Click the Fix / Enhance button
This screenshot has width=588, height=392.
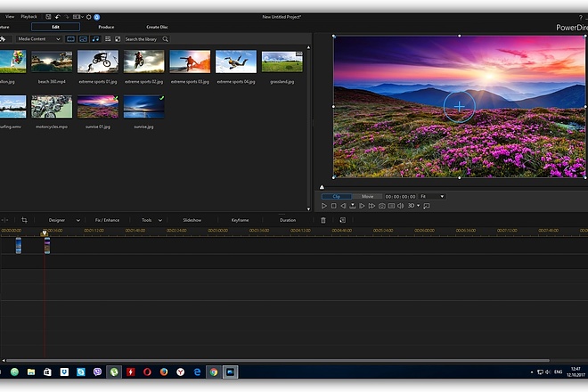pyautogui.click(x=107, y=220)
